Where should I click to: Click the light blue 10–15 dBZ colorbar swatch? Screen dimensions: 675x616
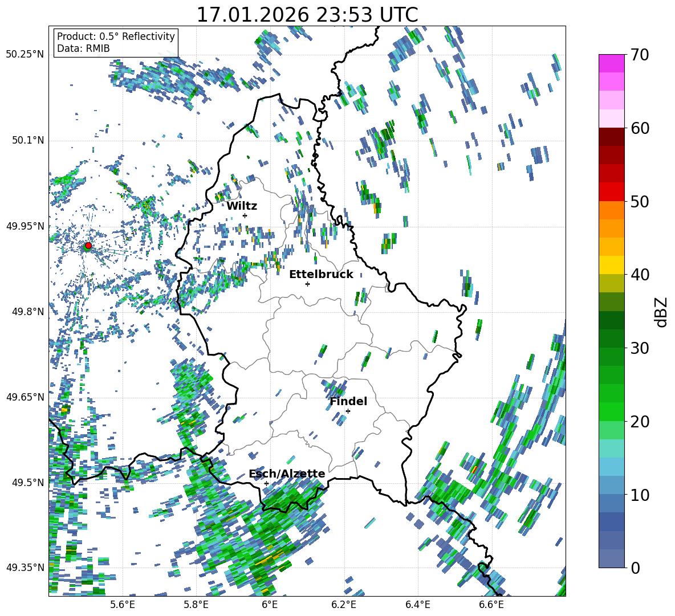pos(611,467)
